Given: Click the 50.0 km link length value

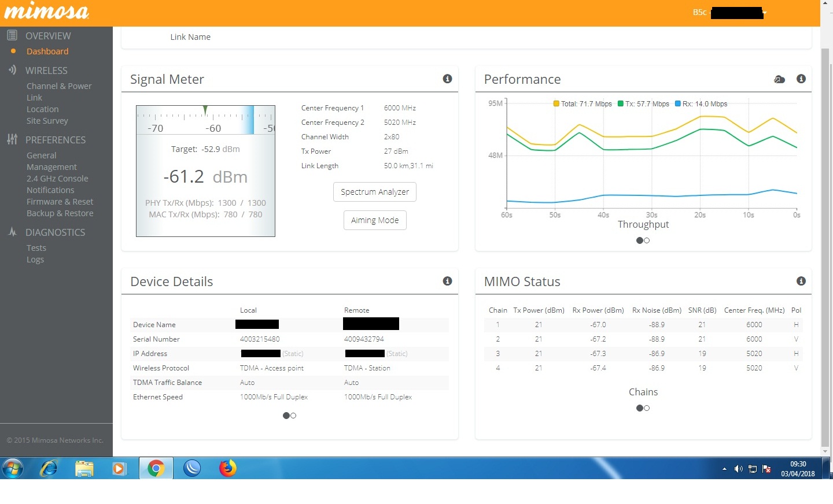Looking at the screenshot, I should (408, 166).
